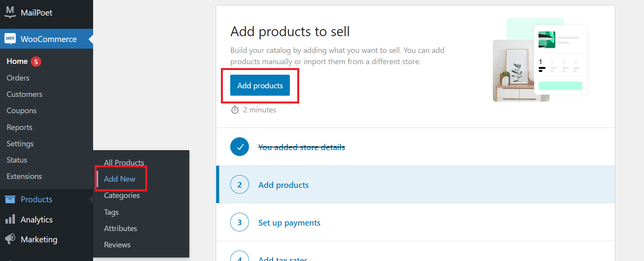The width and height of the screenshot is (644, 261).
Task: Open 'Set up payments' task row
Action: click(289, 222)
